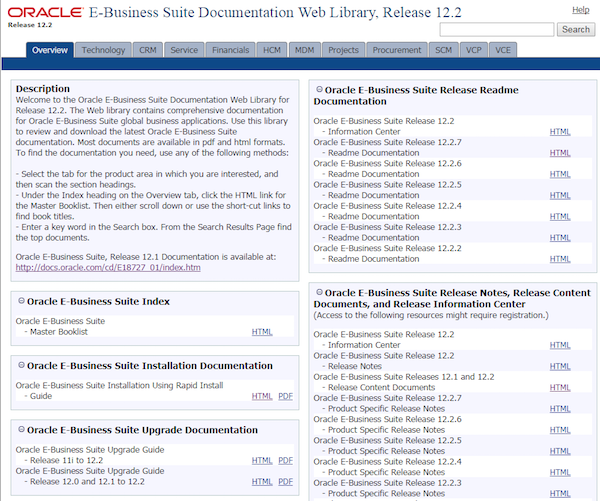Screen dimensions: 600x501
Task: Open 12.2.7 Product Specific Release Notes HTML
Action: [560, 409]
